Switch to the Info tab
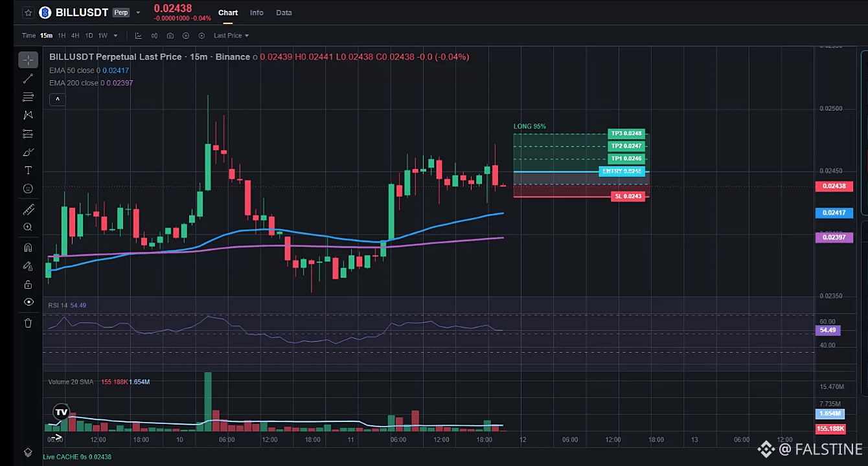Viewport: 868px width, 466px height. 257,12
